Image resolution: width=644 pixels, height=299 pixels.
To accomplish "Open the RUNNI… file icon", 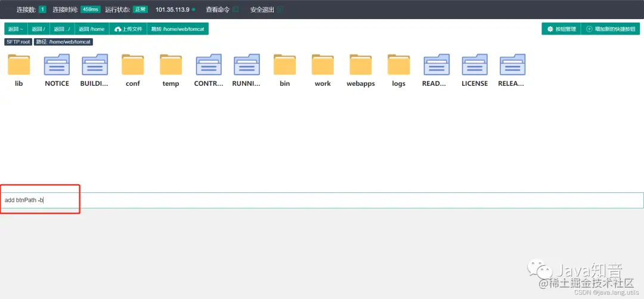I will point(247,64).
